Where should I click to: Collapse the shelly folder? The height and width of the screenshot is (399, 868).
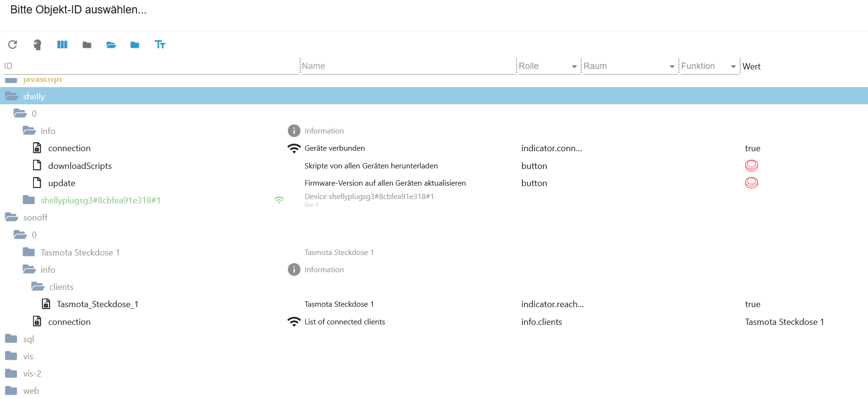(11, 96)
